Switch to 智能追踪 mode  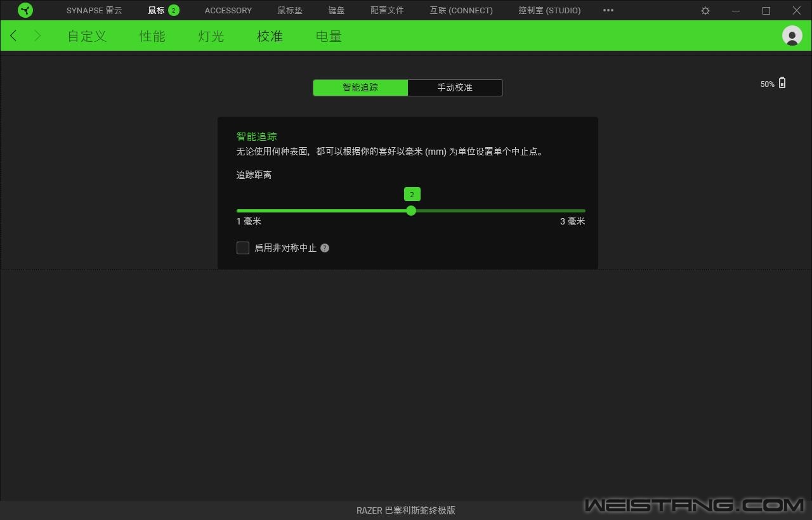(x=360, y=88)
